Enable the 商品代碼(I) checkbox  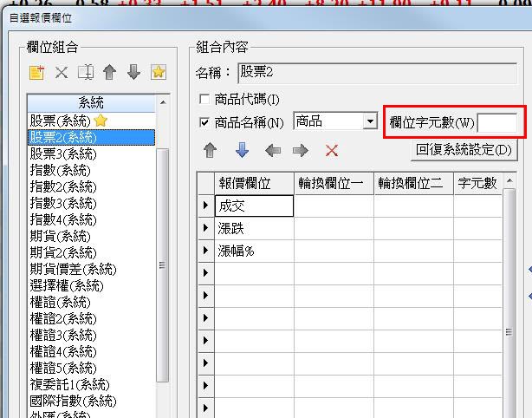tap(204, 99)
